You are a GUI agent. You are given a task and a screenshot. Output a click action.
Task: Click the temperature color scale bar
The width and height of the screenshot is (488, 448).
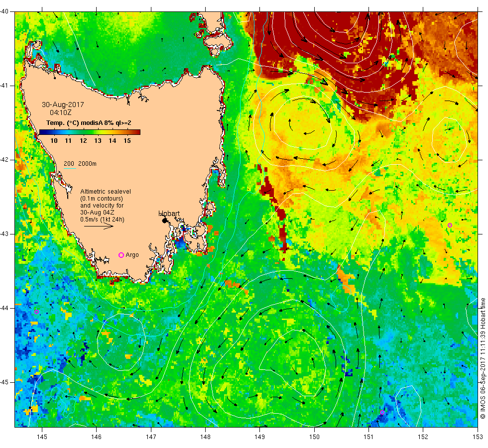[x=90, y=132]
